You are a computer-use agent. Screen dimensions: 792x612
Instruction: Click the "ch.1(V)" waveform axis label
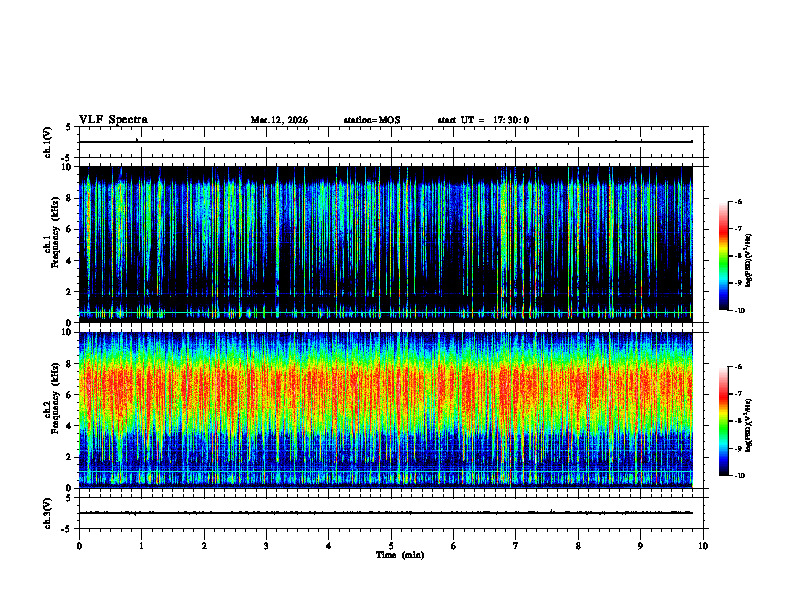tap(48, 142)
